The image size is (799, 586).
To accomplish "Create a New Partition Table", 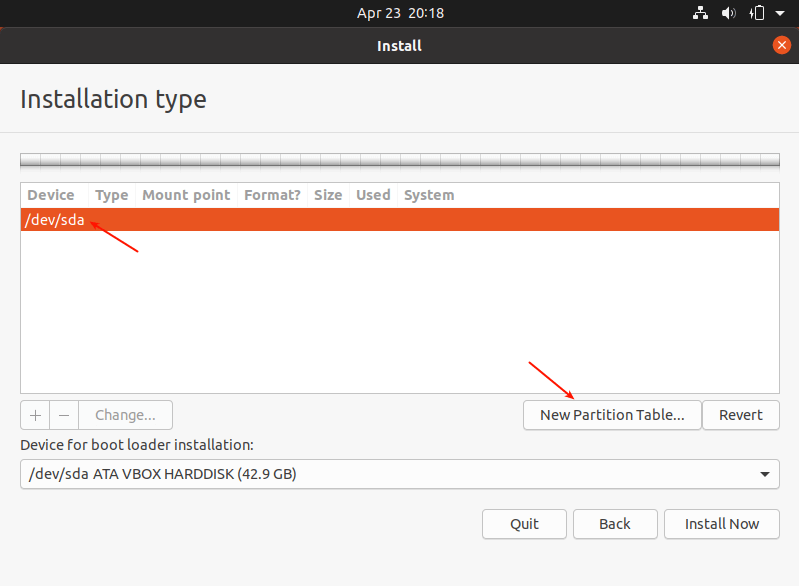I will [612, 415].
